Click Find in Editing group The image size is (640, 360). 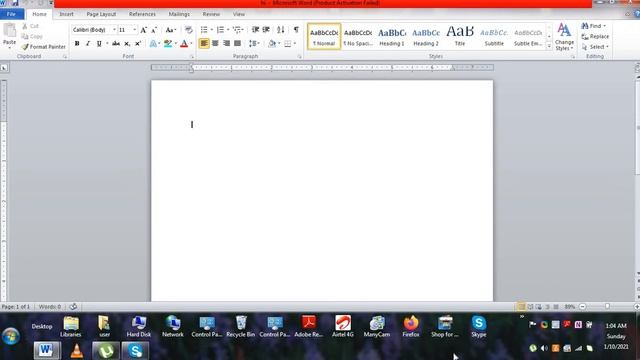594,26
